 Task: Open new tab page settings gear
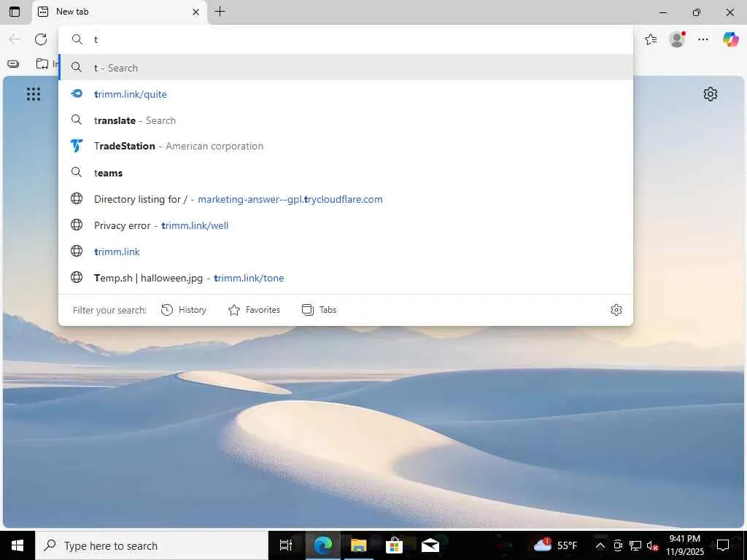pos(711,94)
